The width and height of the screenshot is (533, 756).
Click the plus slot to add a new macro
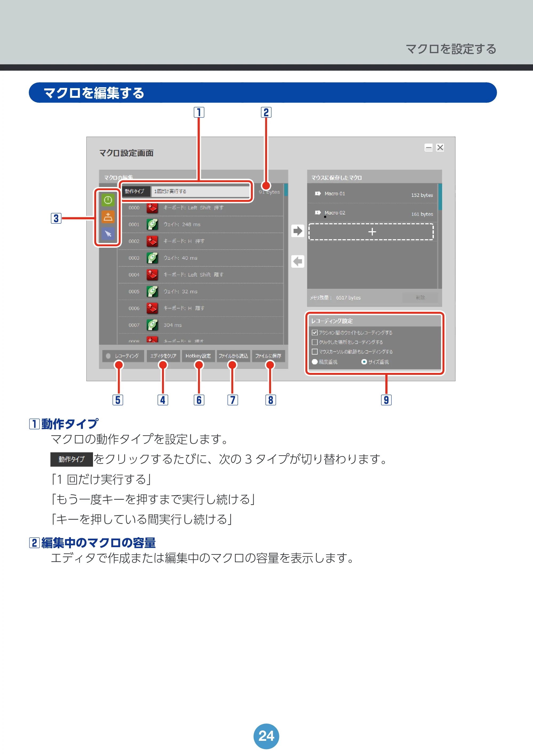pos(371,232)
